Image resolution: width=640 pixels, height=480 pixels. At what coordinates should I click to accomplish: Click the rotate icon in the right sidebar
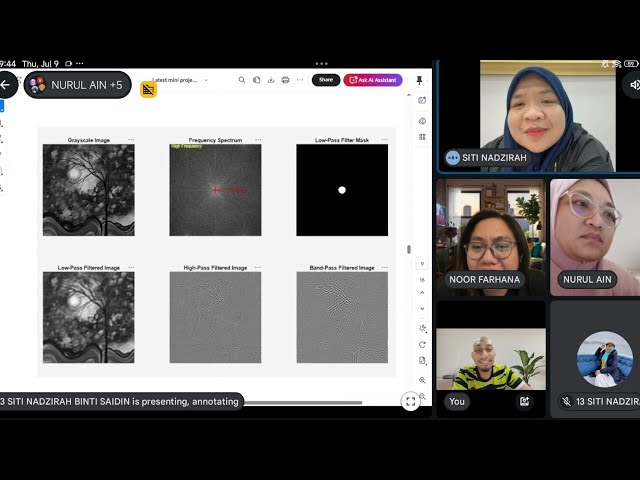(422, 344)
